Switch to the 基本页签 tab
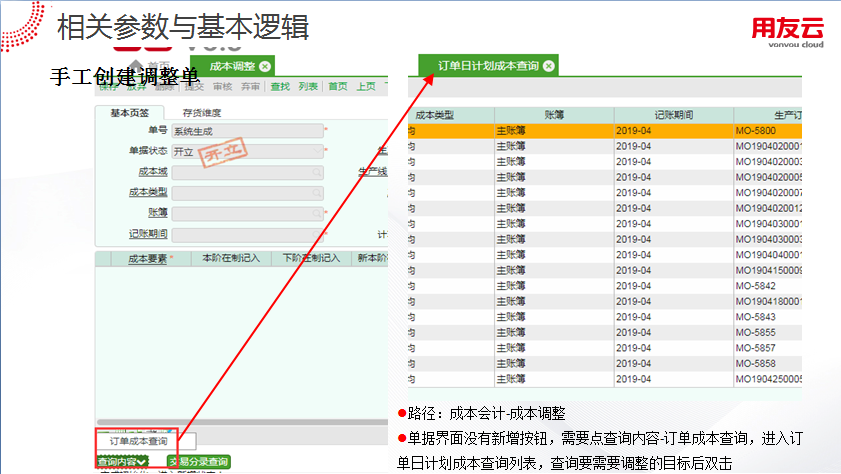The width and height of the screenshot is (841, 474). point(129,112)
